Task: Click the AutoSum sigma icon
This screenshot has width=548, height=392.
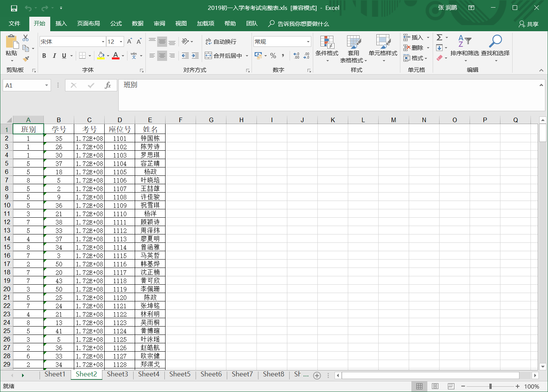Action: (x=440, y=37)
